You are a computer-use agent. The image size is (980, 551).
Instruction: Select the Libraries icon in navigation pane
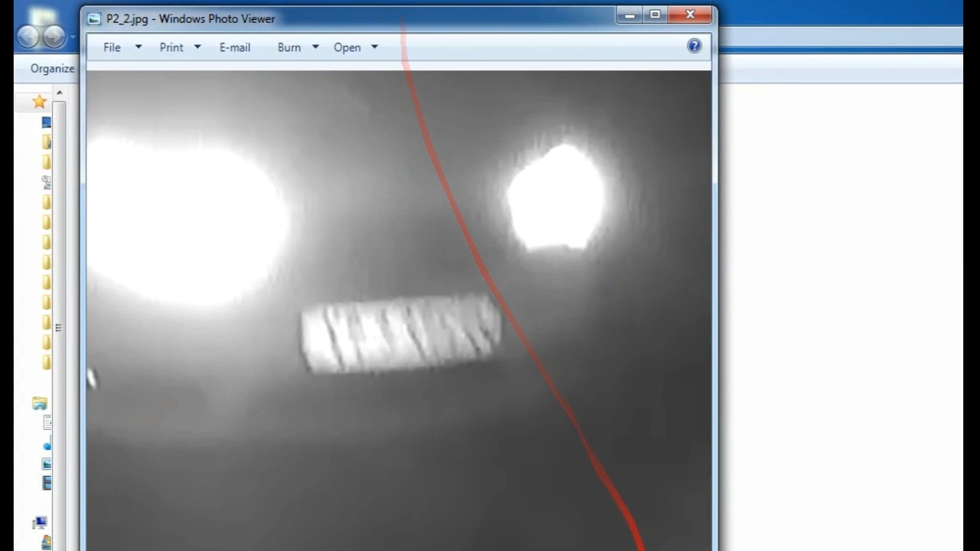pyautogui.click(x=39, y=404)
